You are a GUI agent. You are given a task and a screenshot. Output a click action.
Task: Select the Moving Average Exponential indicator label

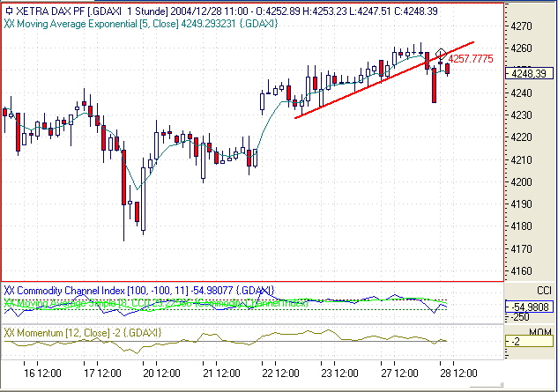[141, 24]
